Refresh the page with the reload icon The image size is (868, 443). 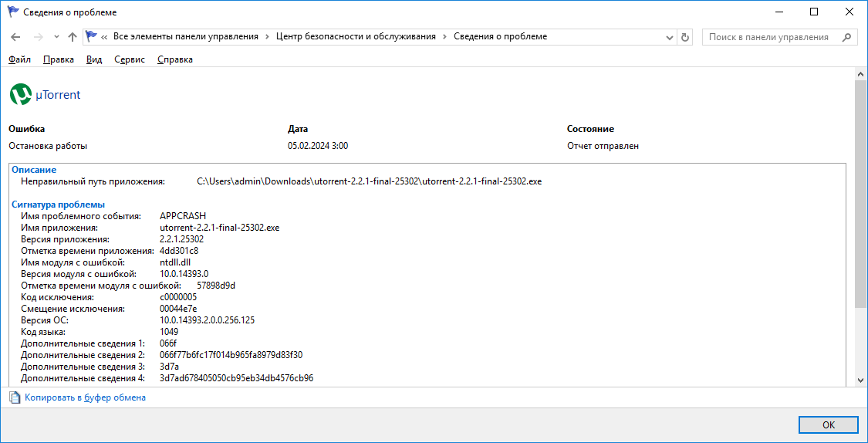685,37
